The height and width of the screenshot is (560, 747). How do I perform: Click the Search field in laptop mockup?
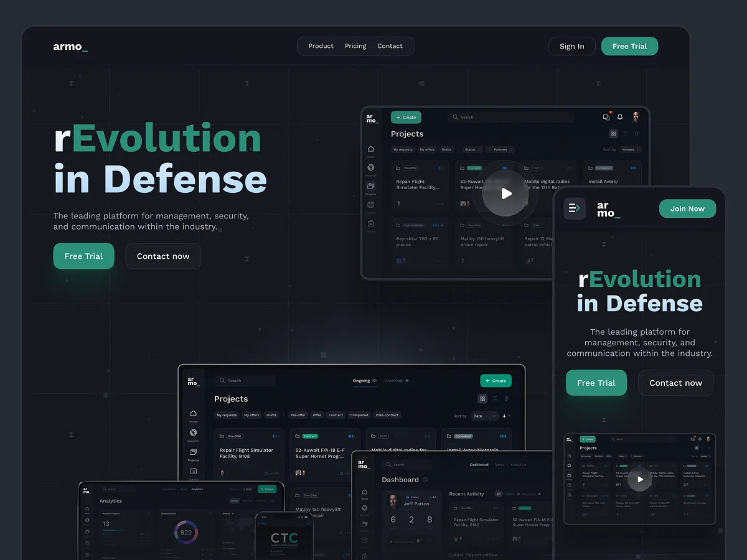tap(245, 380)
